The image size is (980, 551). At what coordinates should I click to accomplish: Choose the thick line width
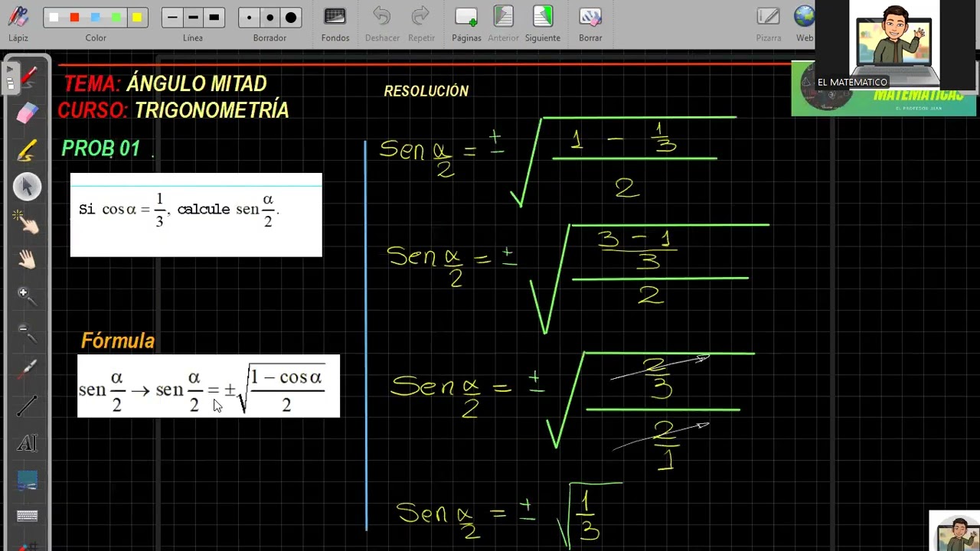point(214,18)
